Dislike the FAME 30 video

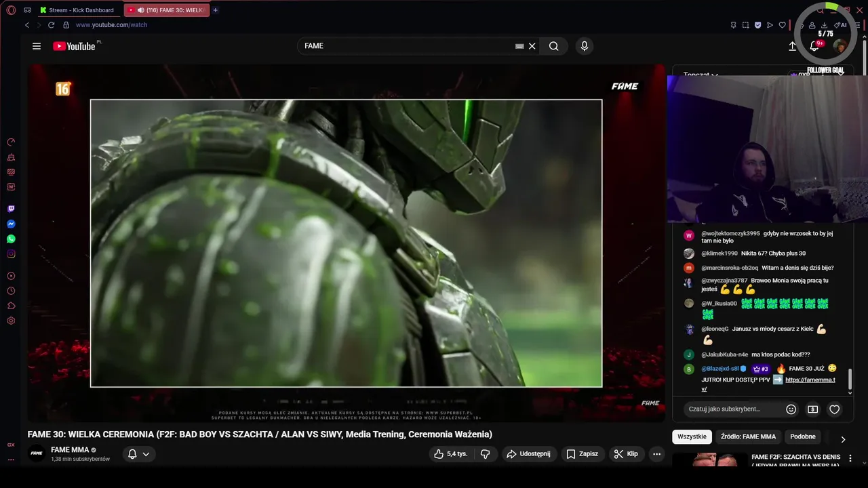click(x=486, y=454)
